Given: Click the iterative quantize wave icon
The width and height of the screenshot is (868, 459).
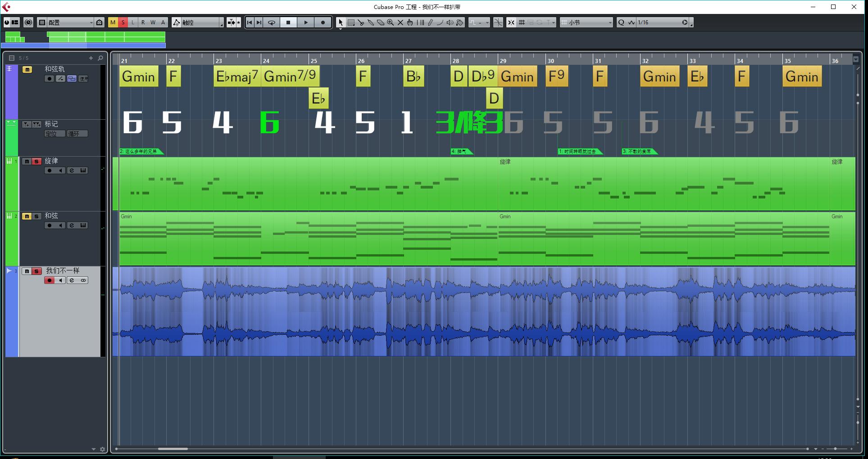Looking at the screenshot, I should (631, 22).
